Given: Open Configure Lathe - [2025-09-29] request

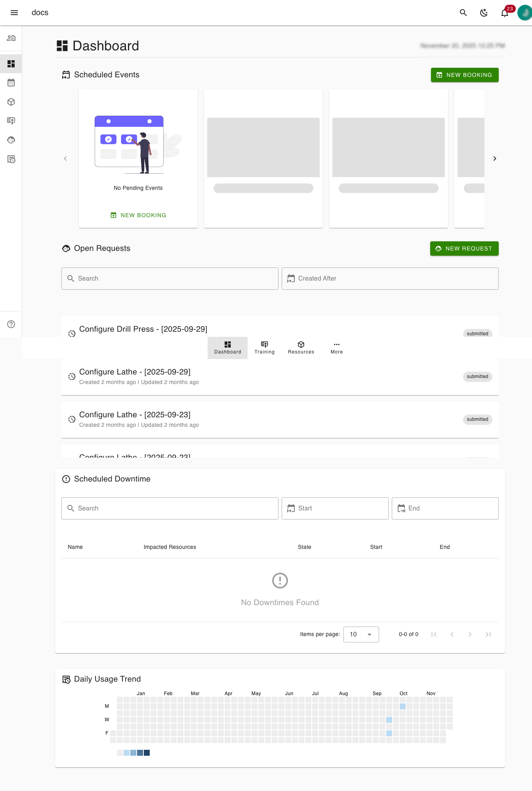Looking at the screenshot, I should [280, 376].
